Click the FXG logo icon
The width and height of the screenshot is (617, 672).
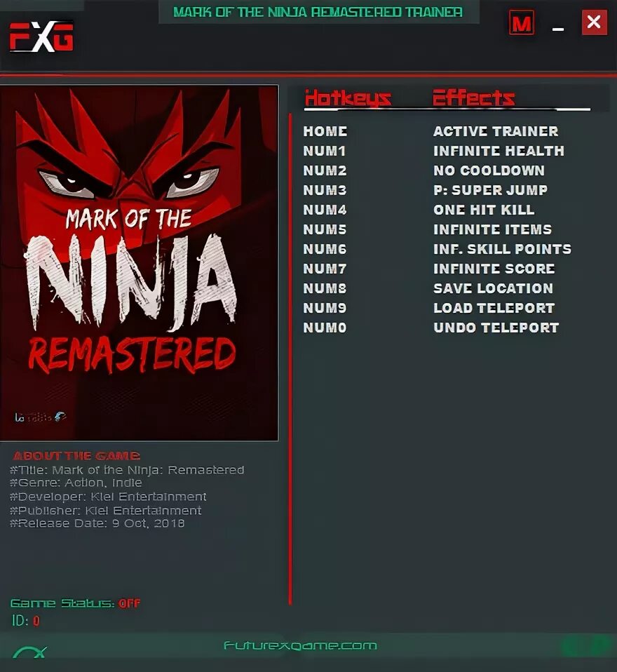click(41, 37)
